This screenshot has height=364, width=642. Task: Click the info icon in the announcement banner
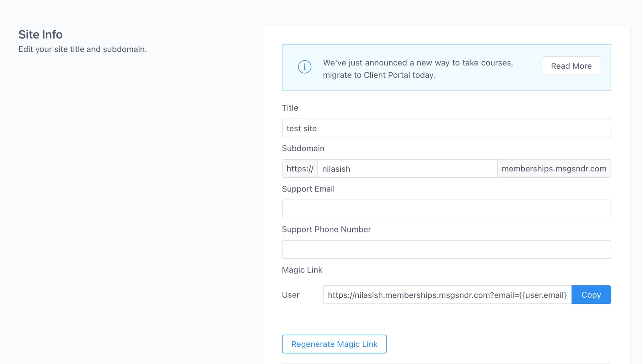(305, 67)
